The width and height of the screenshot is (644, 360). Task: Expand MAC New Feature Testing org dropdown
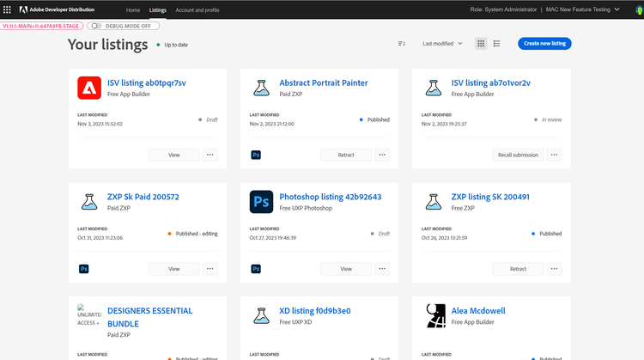tap(584, 9)
